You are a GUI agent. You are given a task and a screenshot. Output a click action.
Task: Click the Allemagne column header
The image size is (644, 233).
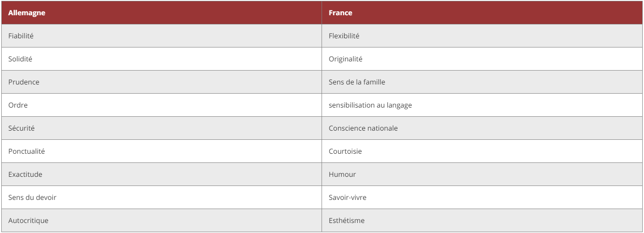[161, 13]
